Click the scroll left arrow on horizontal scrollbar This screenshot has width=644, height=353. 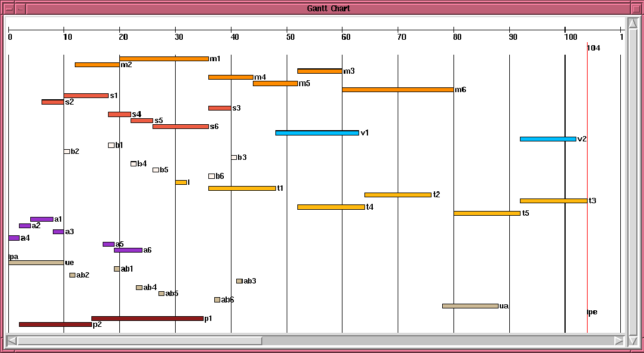point(12,341)
